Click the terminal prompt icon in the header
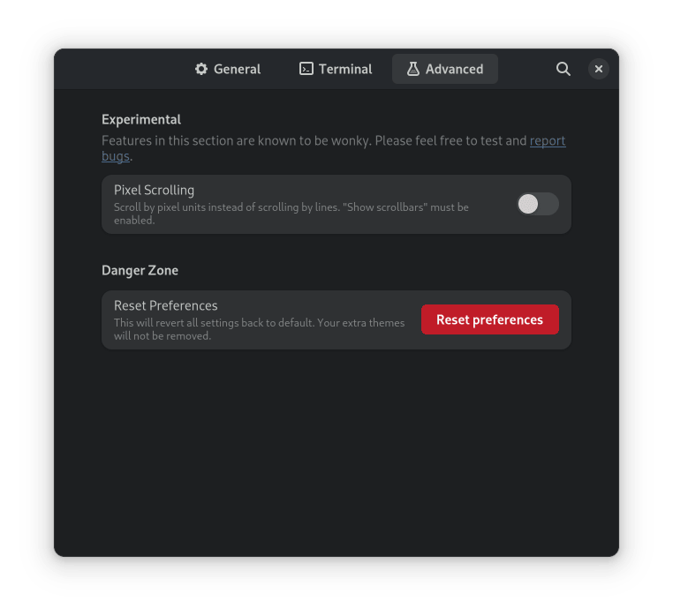Viewport: 673px width, 616px height. tap(306, 69)
